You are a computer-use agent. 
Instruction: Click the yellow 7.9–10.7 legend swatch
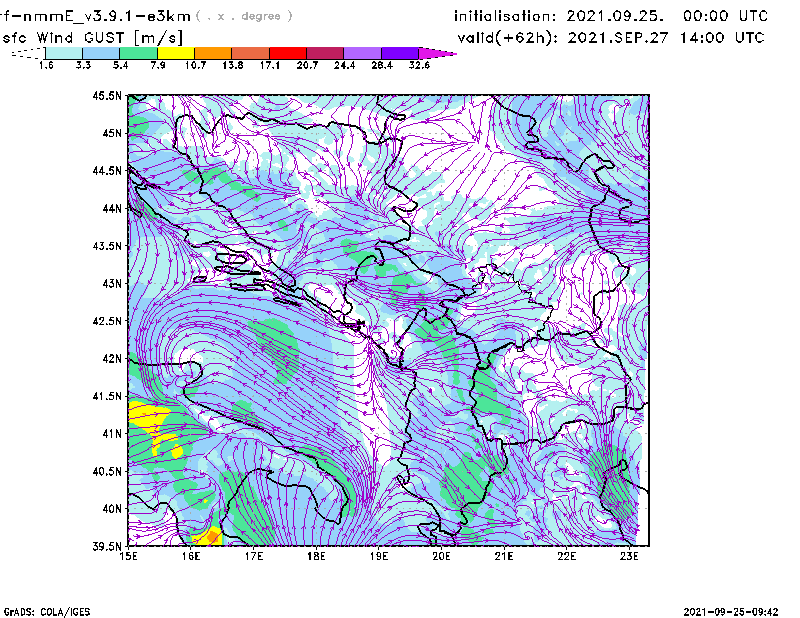[x=176, y=53]
